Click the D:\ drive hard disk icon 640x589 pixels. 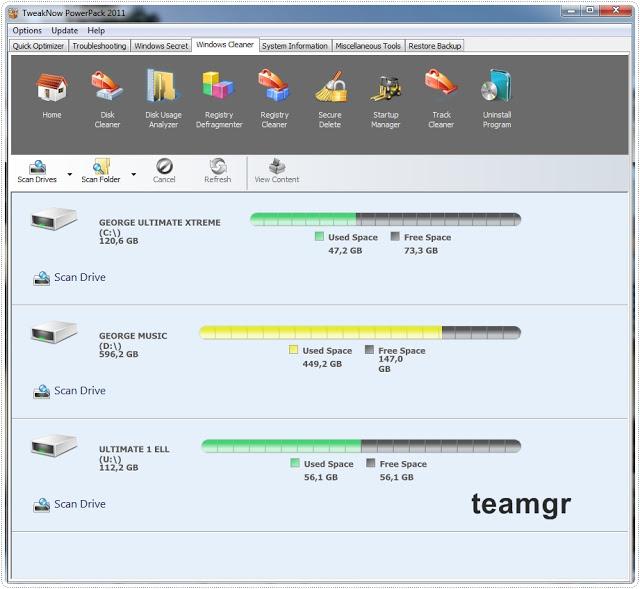pyautogui.click(x=54, y=332)
